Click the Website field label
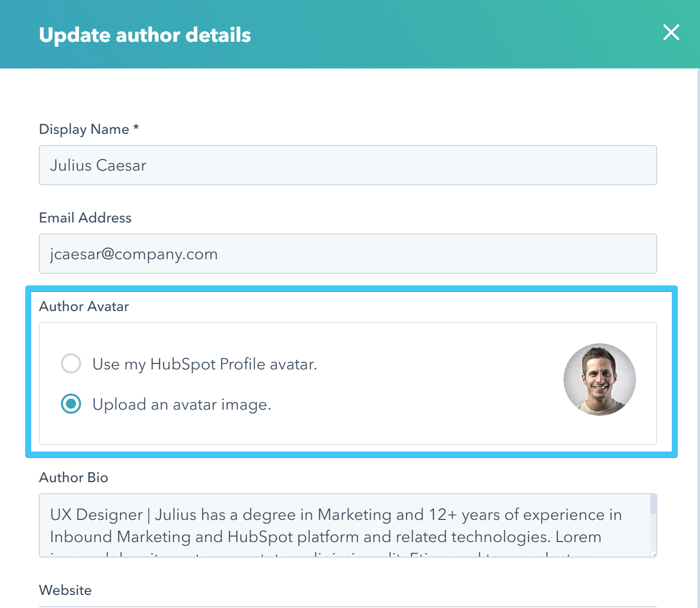This screenshot has height=608, width=700. pyautogui.click(x=65, y=590)
